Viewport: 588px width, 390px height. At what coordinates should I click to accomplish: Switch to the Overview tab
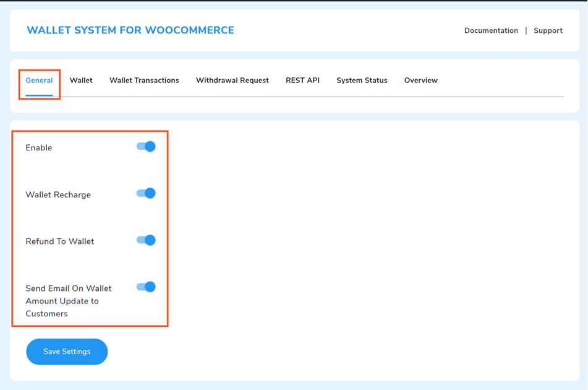[420, 80]
